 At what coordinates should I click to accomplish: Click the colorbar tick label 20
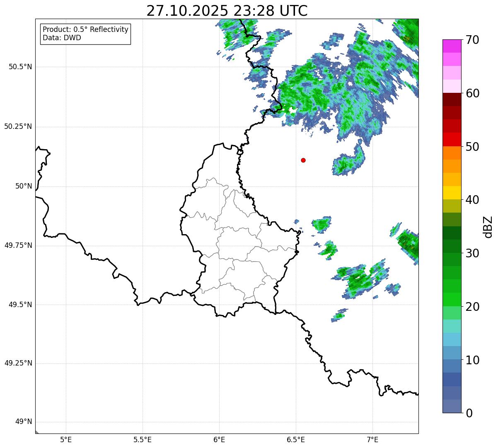click(x=472, y=307)
